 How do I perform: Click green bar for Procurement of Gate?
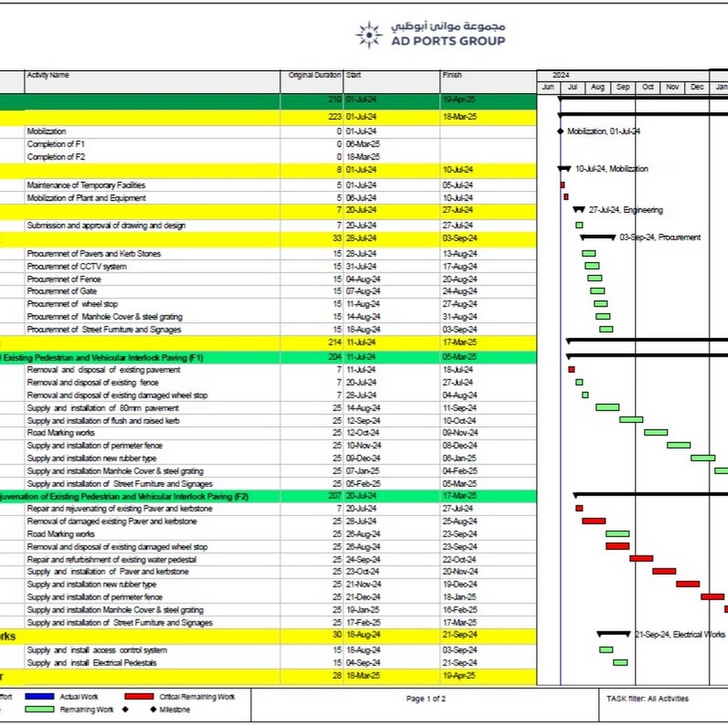tap(598, 290)
